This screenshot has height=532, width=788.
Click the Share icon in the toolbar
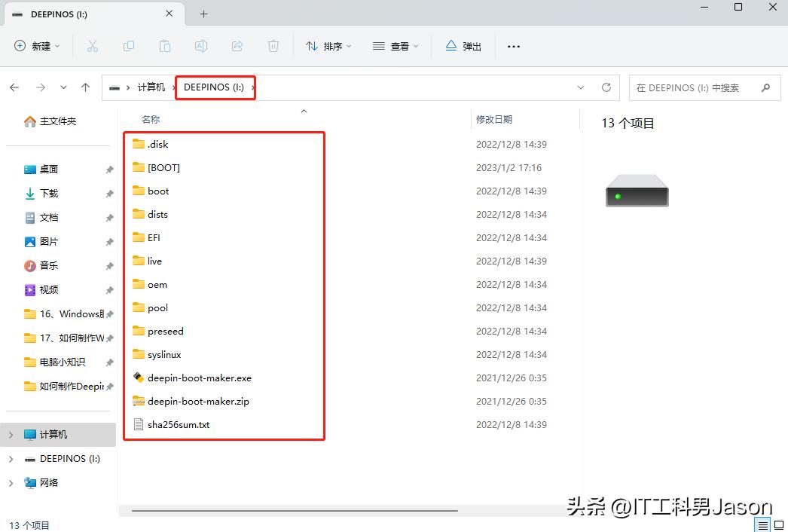point(237,46)
